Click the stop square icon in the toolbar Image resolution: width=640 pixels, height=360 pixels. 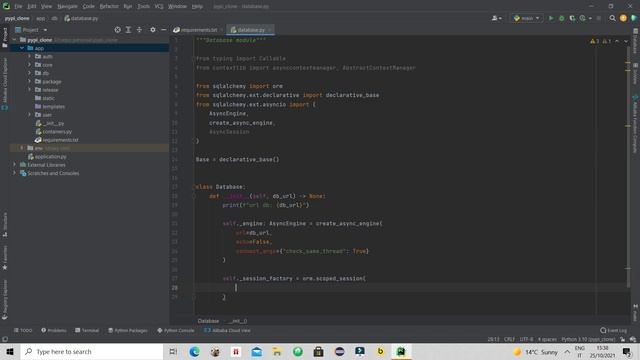[599, 18]
